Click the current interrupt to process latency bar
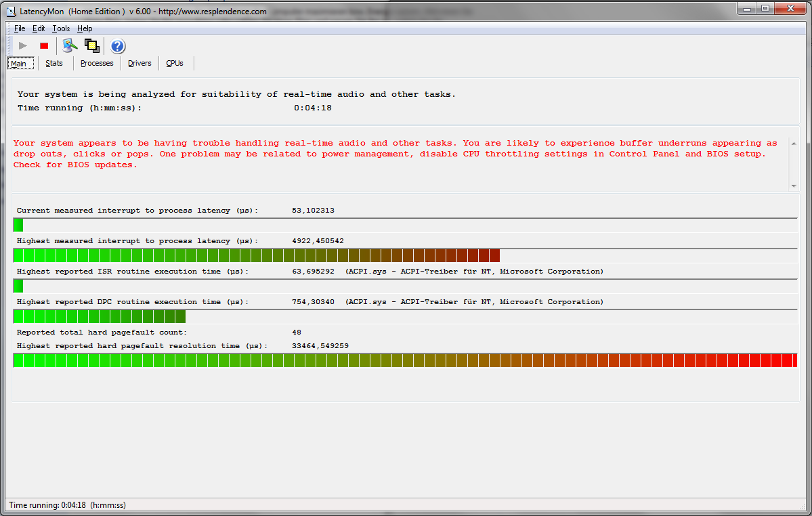812x516 pixels. (x=405, y=225)
